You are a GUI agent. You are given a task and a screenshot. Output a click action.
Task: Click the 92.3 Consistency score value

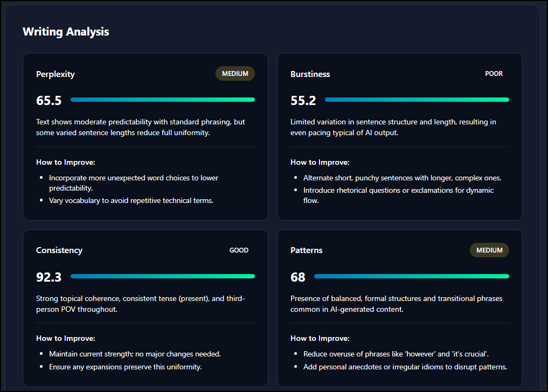tap(49, 277)
